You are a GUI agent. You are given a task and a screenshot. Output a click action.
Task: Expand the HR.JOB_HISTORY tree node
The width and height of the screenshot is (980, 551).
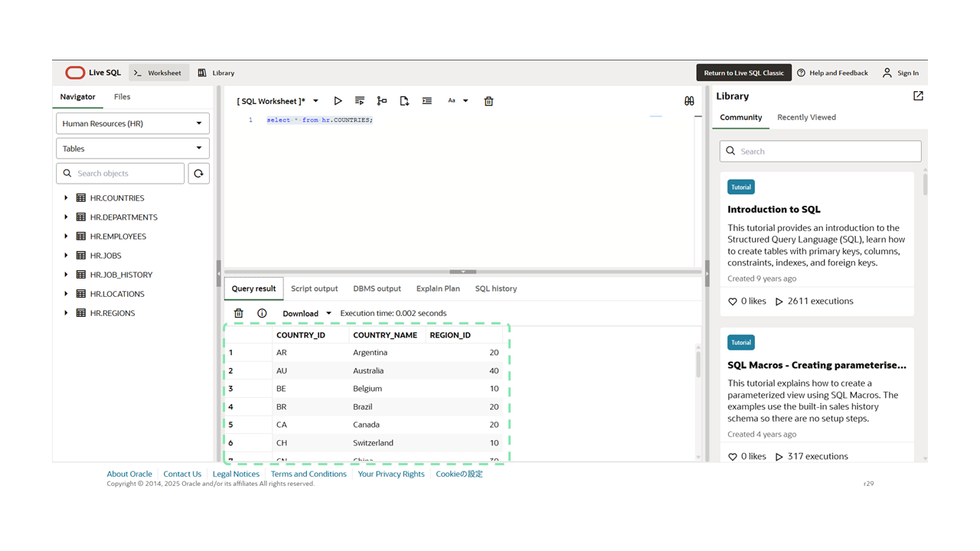coord(67,275)
